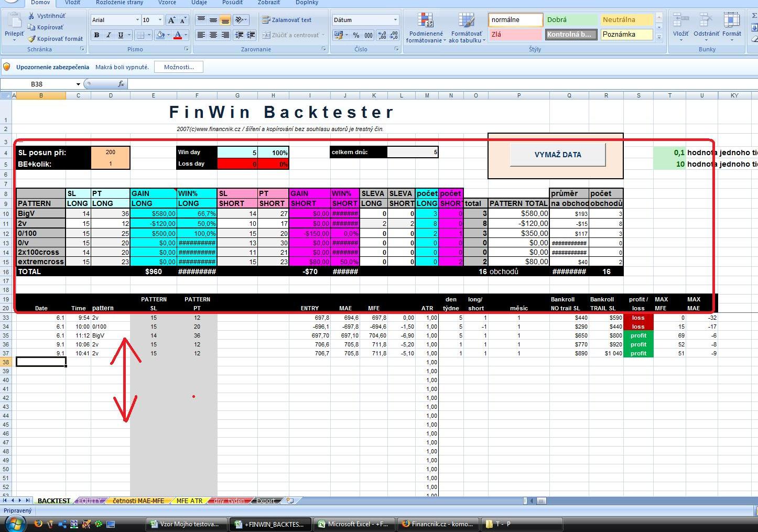Apply the Dobrá cell style
This screenshot has width=758, height=532.
click(570, 20)
